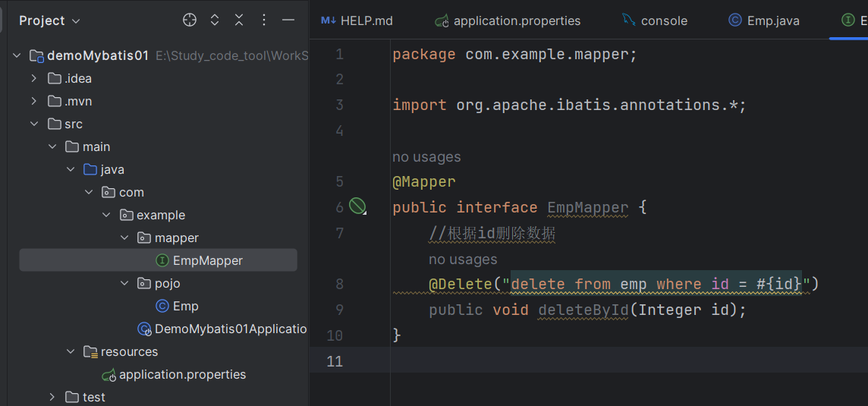Click the Select Opened File crosshair icon
Image resolution: width=868 pixels, height=406 pixels.
tap(190, 20)
